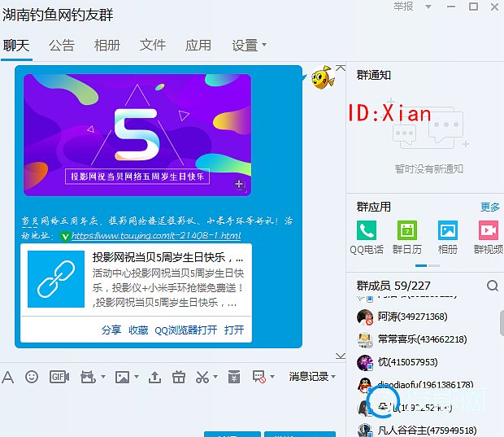Switch to the 相册 tab
Screen dimensions: 504x437
(107, 45)
